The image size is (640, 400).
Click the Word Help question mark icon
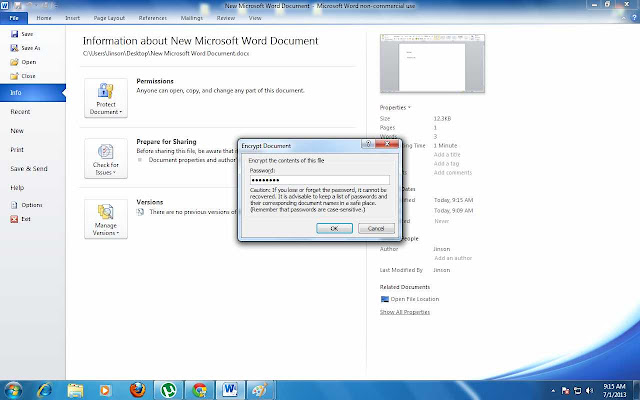(x=634, y=18)
